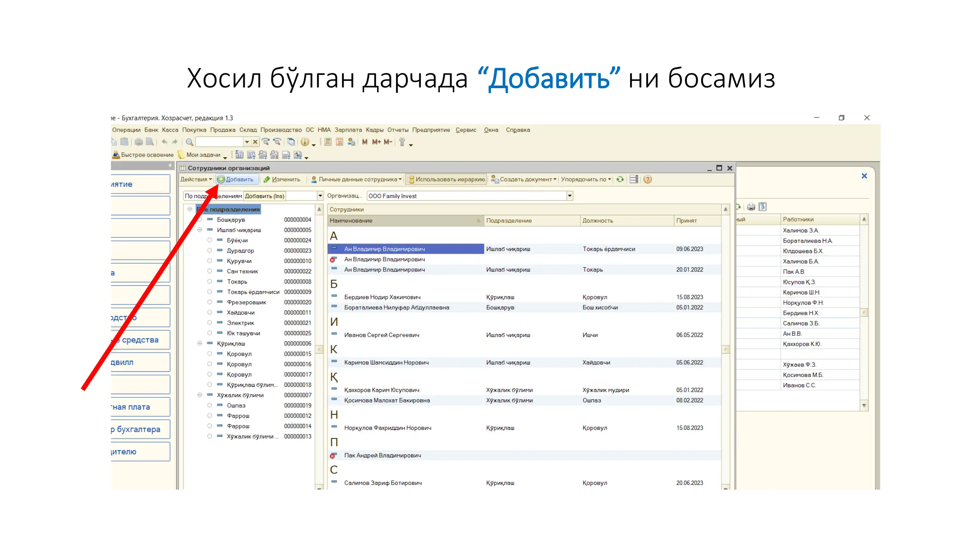
Task: Open the Действия dropdown menu
Action: (196, 179)
